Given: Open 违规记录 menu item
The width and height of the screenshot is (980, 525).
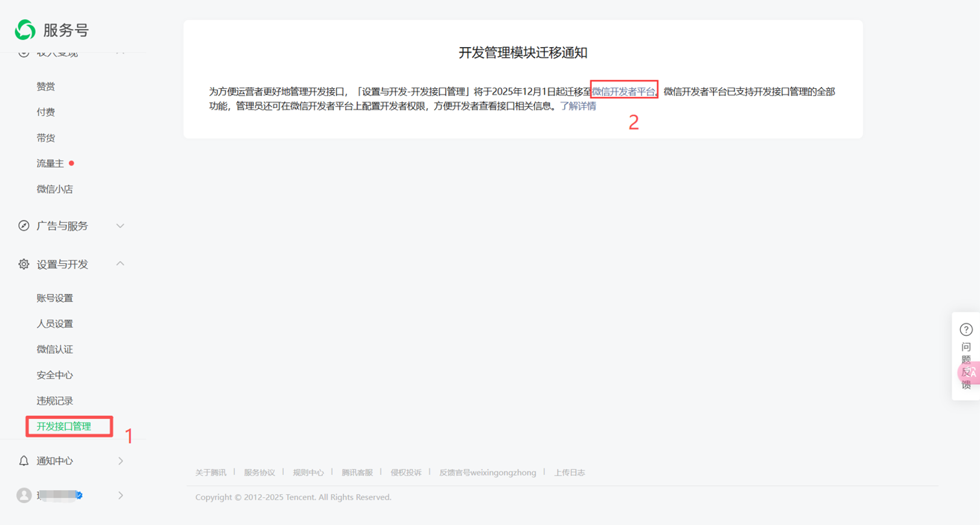Looking at the screenshot, I should [55, 401].
